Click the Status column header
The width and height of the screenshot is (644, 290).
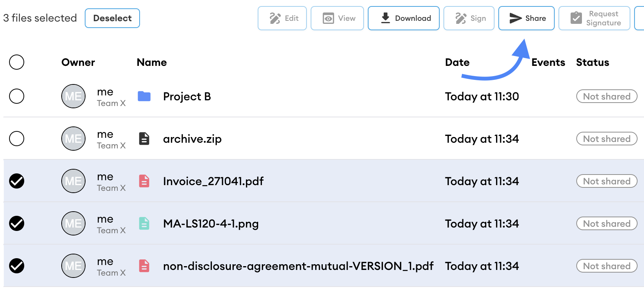593,62
